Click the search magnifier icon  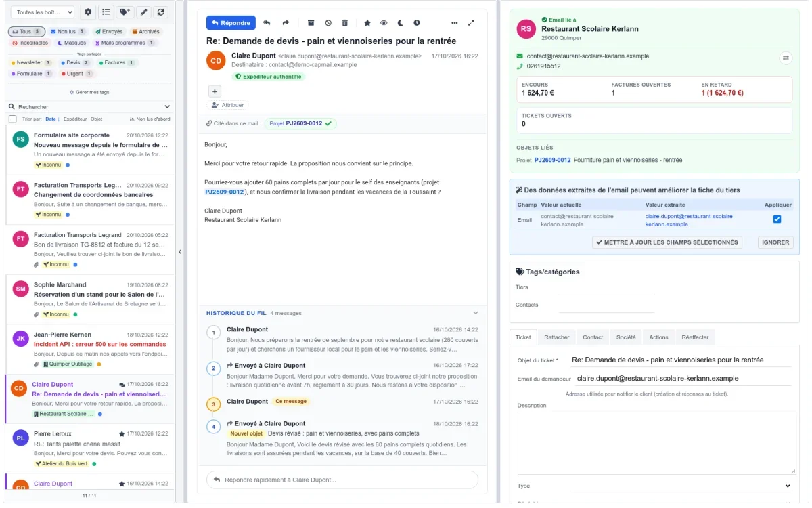[12, 107]
